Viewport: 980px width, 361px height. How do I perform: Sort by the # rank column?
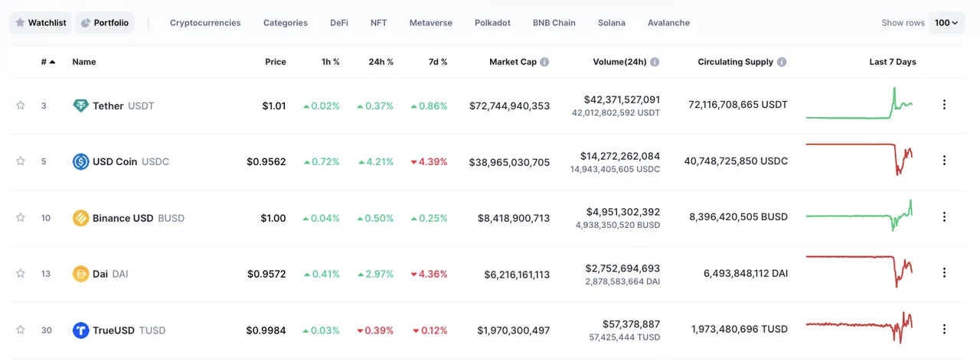pos(48,62)
